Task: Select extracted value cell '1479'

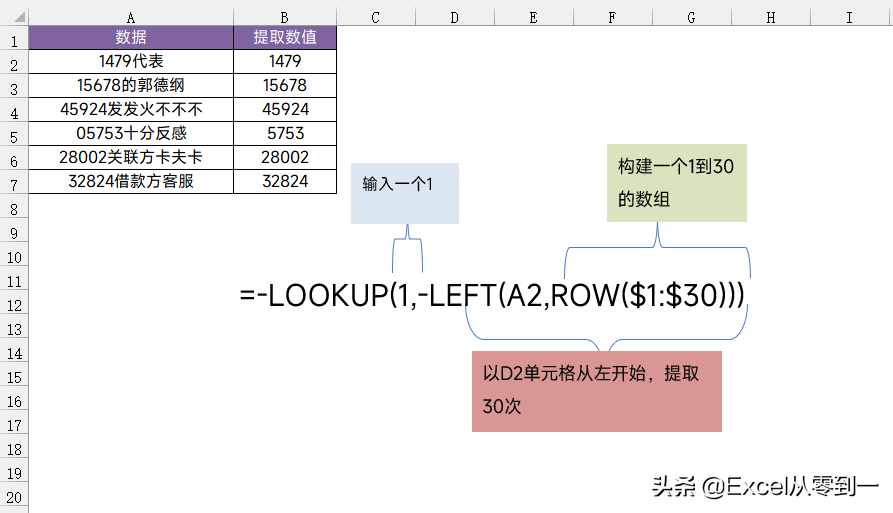Action: point(285,61)
